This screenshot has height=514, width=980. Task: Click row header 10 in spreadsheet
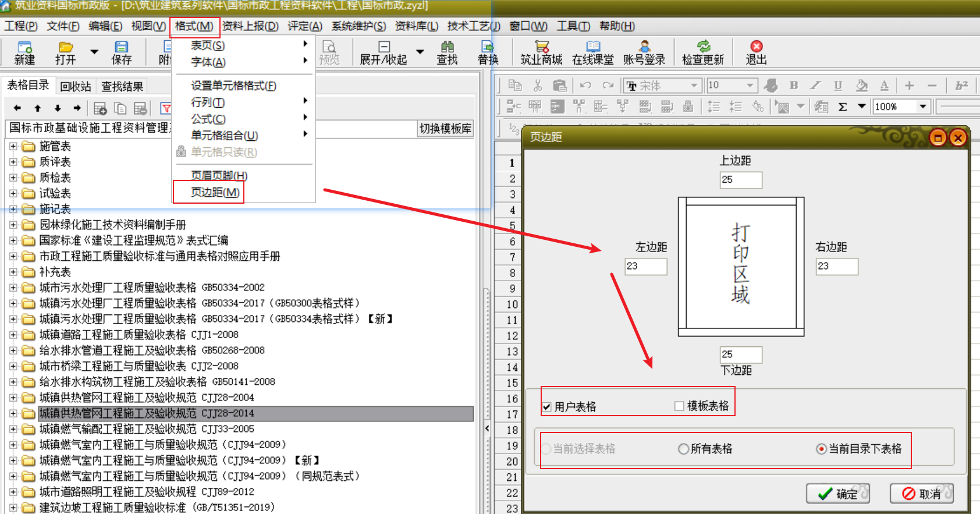[x=512, y=304]
